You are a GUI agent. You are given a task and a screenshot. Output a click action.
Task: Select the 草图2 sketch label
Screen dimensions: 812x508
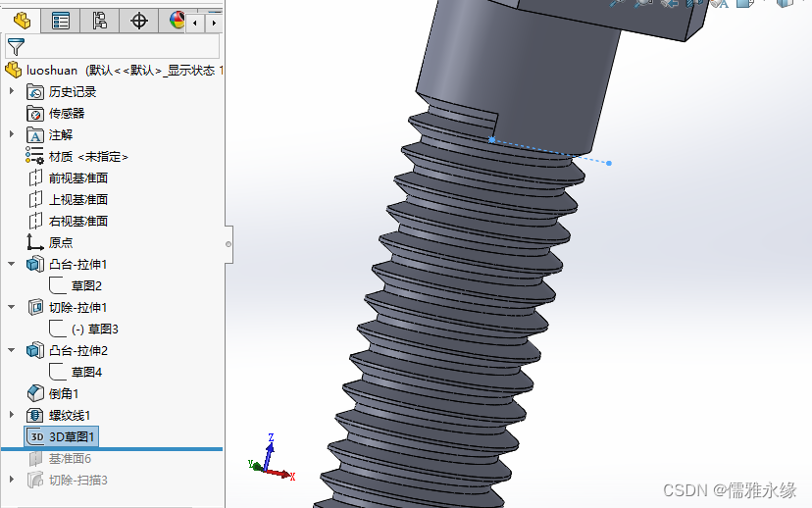[86, 285]
